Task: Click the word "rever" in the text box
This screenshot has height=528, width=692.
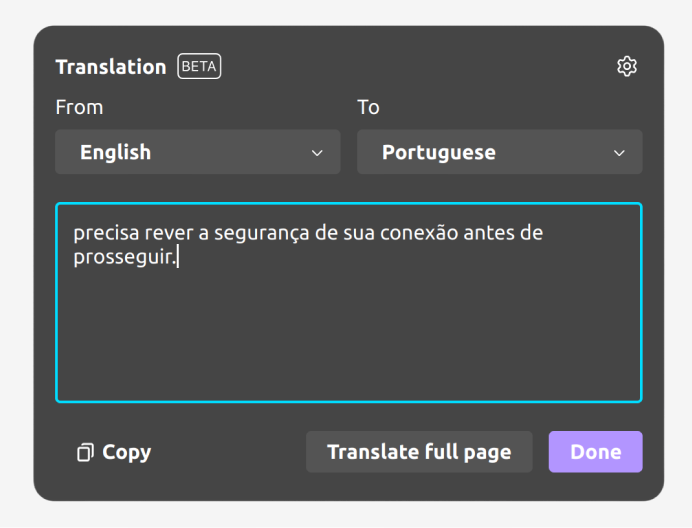Action: point(167,233)
